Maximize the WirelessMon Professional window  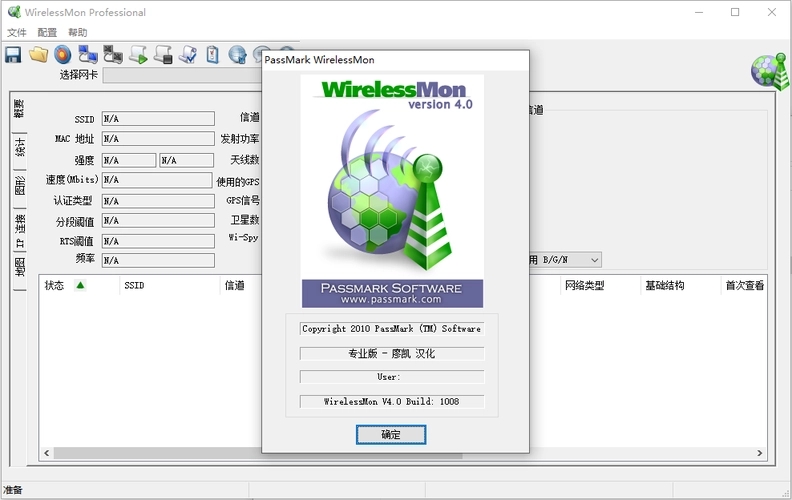pos(735,12)
